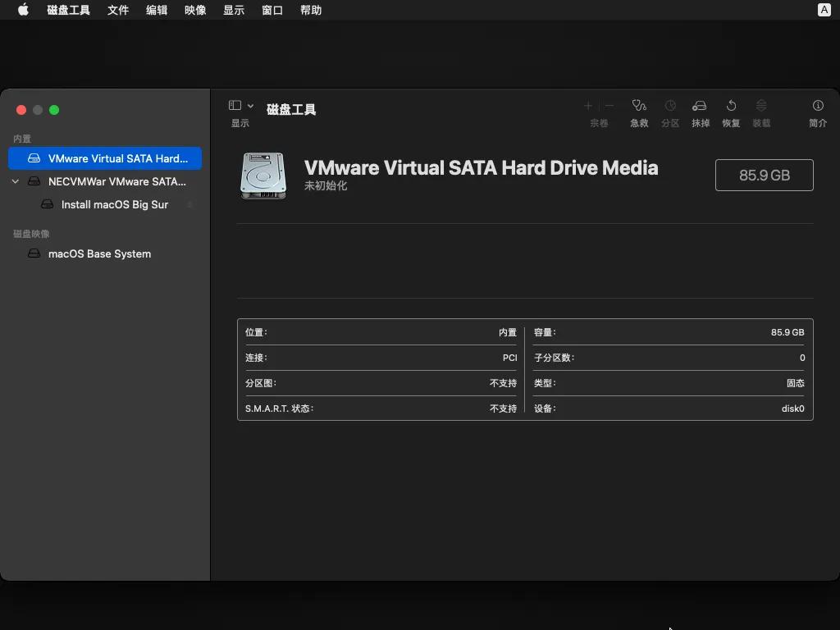Toggle the sidebar view icon
840x630 pixels.
[235, 106]
